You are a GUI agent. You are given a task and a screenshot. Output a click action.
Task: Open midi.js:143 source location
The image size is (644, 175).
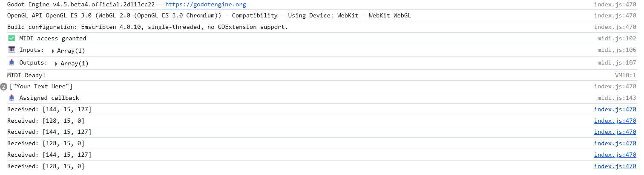click(617, 98)
